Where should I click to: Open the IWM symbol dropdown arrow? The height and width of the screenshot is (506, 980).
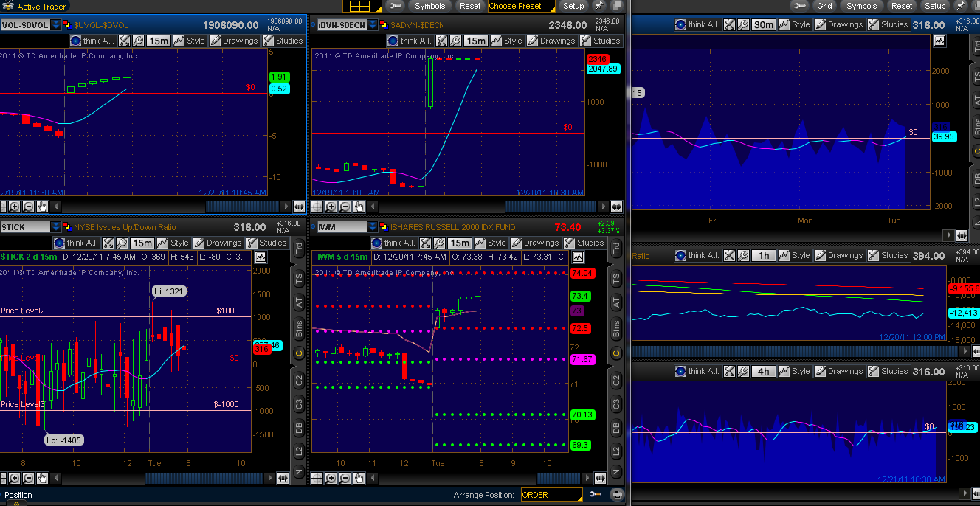click(373, 227)
